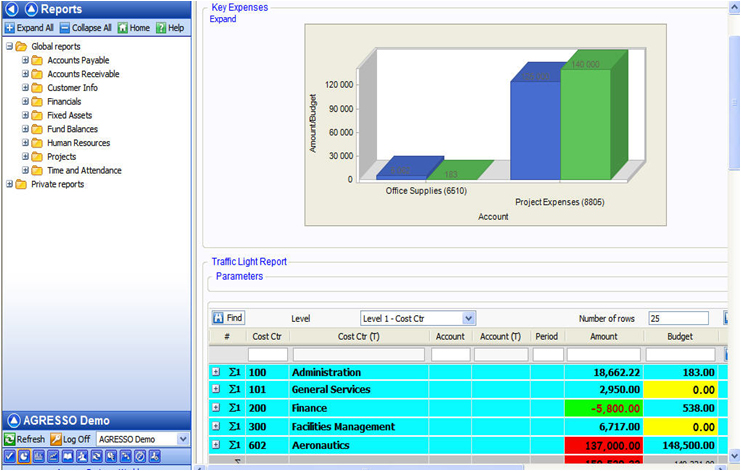Expand the Fixed Assets folder node

coord(25,115)
